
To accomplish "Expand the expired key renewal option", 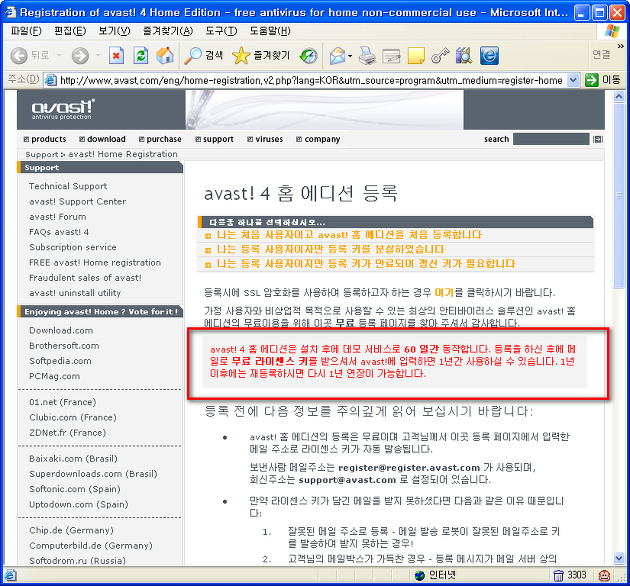I will pyautogui.click(x=366, y=264).
